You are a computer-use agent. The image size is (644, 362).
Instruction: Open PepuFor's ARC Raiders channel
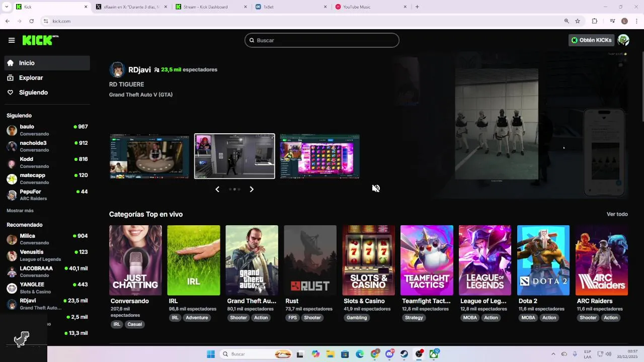(x=47, y=195)
